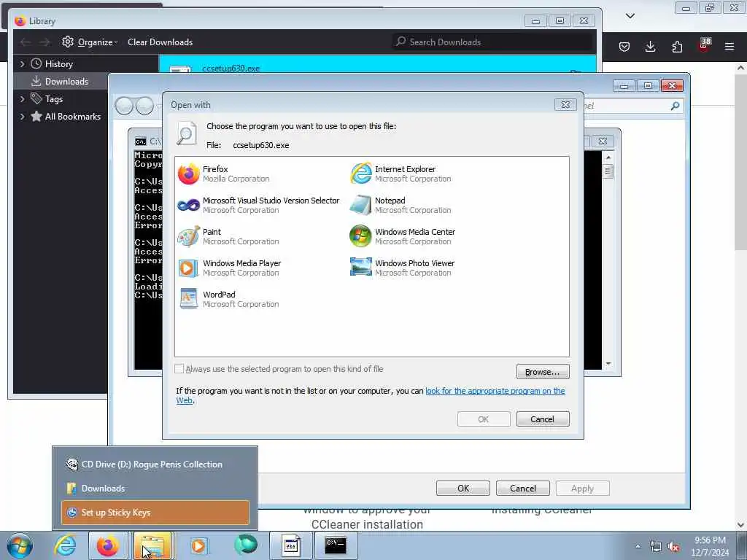Click the network tray icon
Image resolution: width=747 pixels, height=560 pixels.
pos(656,547)
